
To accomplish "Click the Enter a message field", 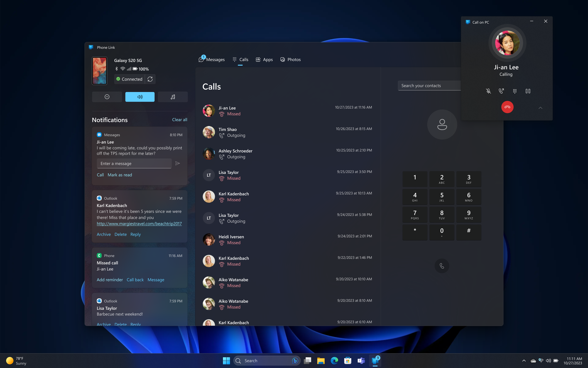I will 134,164.
